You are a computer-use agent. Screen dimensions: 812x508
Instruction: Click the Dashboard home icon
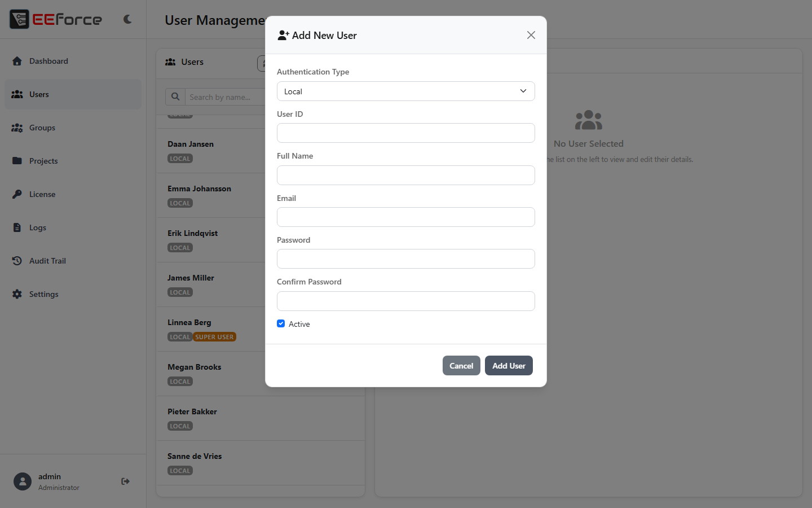pos(17,61)
